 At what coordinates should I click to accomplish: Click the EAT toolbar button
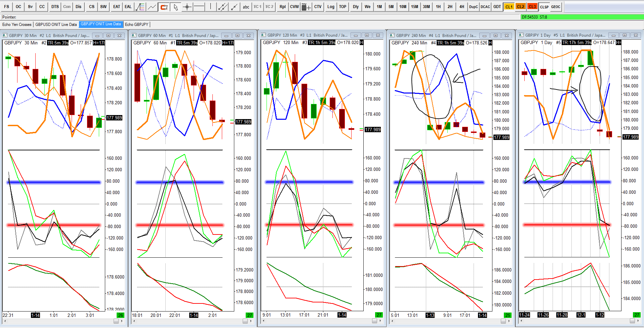point(117,7)
